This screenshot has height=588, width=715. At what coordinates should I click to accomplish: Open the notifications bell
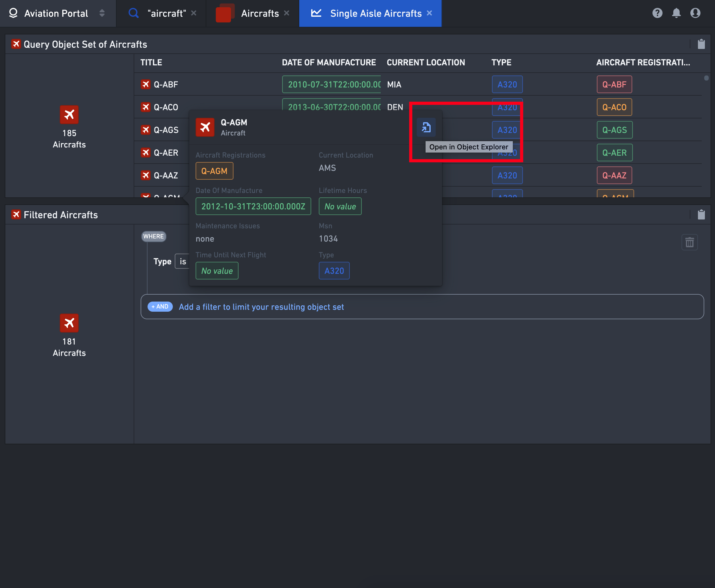click(x=676, y=13)
